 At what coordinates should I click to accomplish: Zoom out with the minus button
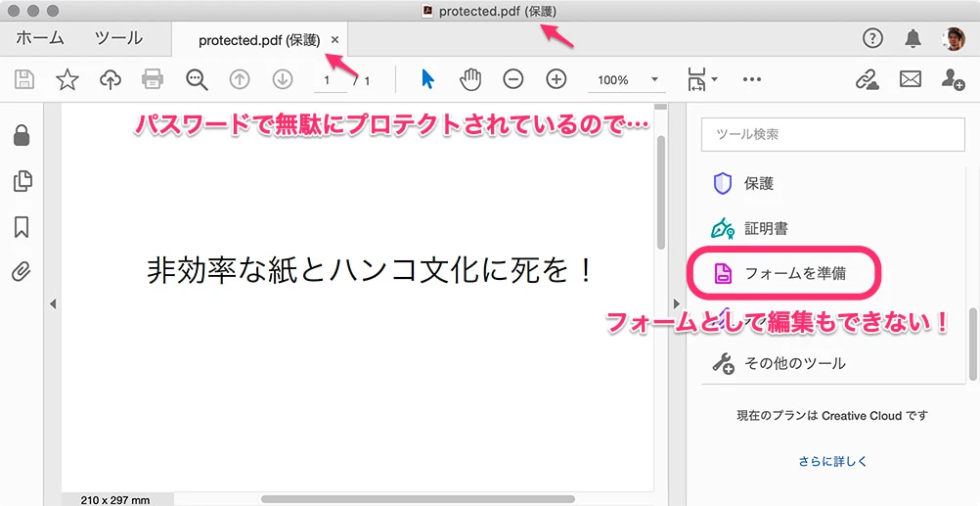coord(513,79)
